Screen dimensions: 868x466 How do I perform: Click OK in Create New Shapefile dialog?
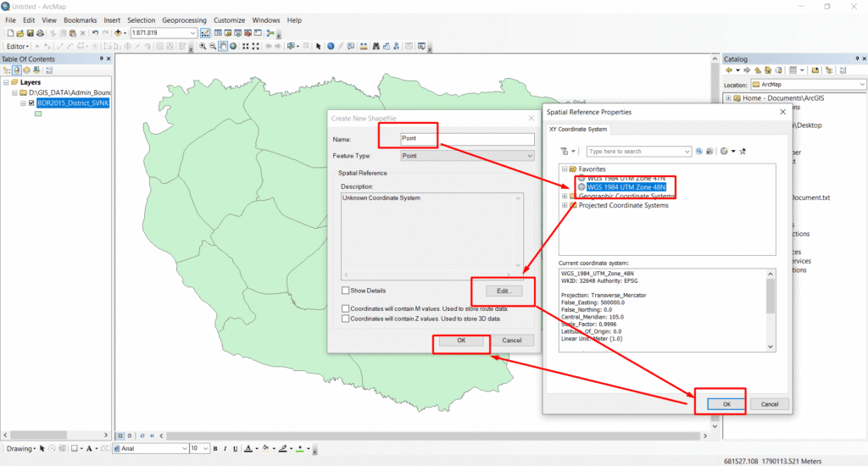point(461,341)
